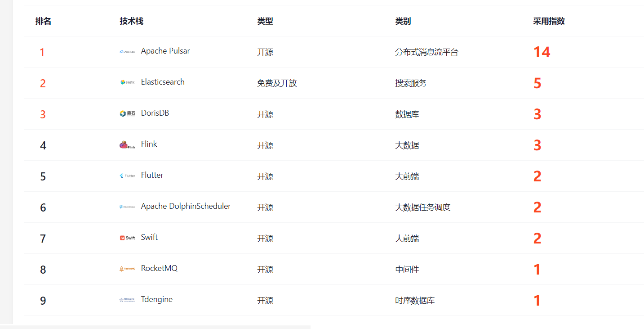
Task: Click the 分布式消息流平台 category cell
Action: (427, 52)
